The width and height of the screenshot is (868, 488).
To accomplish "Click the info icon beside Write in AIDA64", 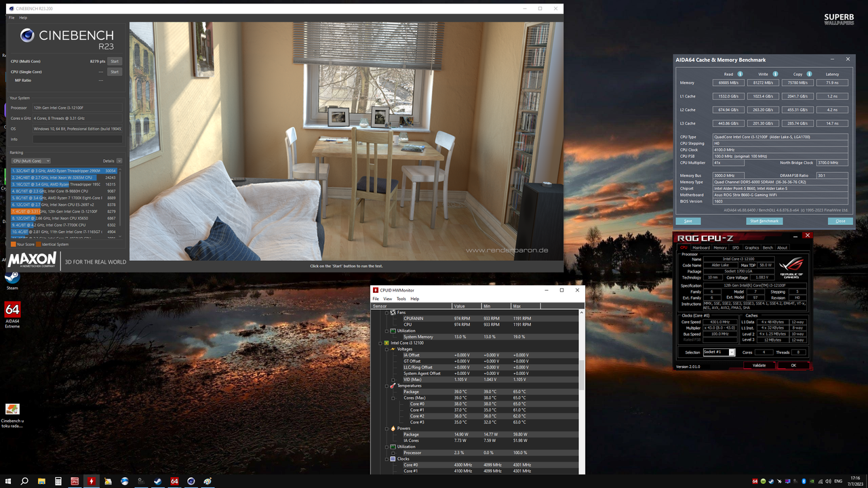I will 775,74.
